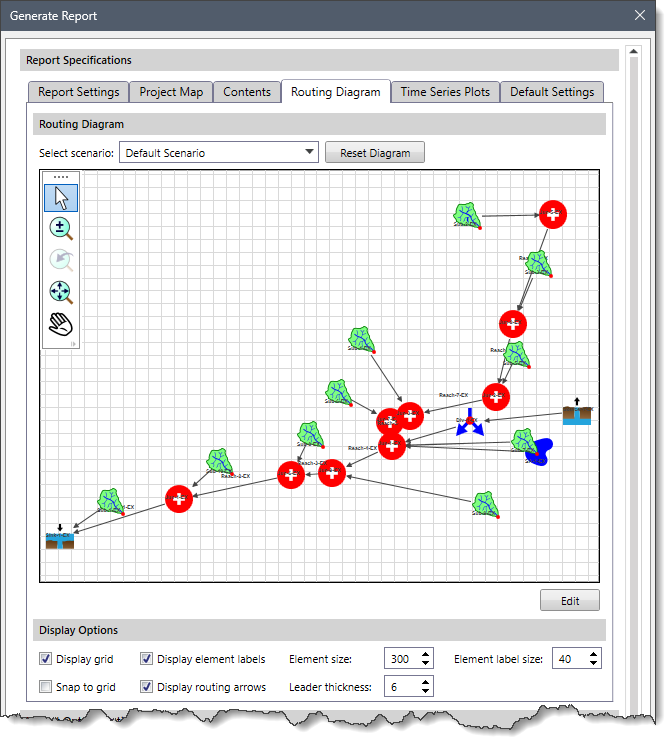Select the source element with up arrow
The image size is (670, 740).
pos(577,412)
